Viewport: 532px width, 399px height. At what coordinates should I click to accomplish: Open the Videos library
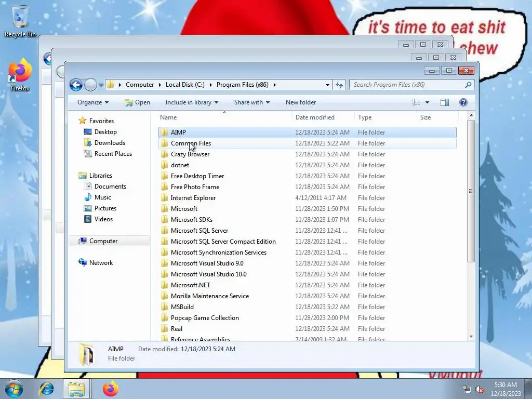tap(103, 219)
